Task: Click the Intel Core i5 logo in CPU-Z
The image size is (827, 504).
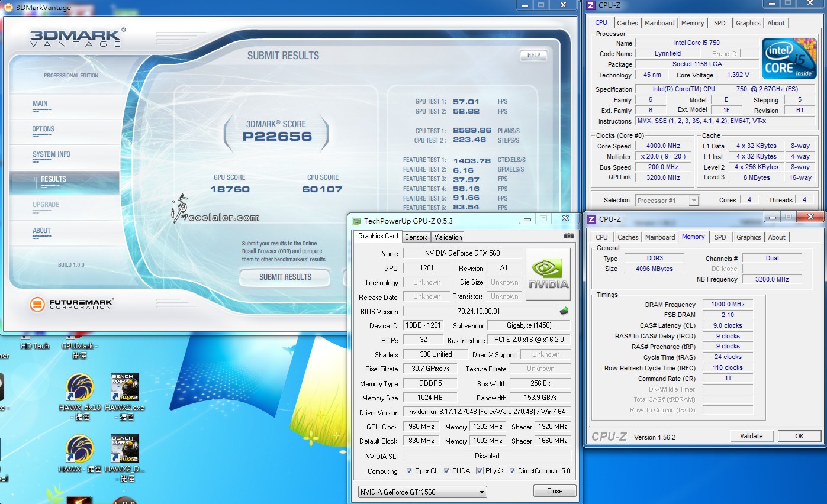Action: coord(788,58)
